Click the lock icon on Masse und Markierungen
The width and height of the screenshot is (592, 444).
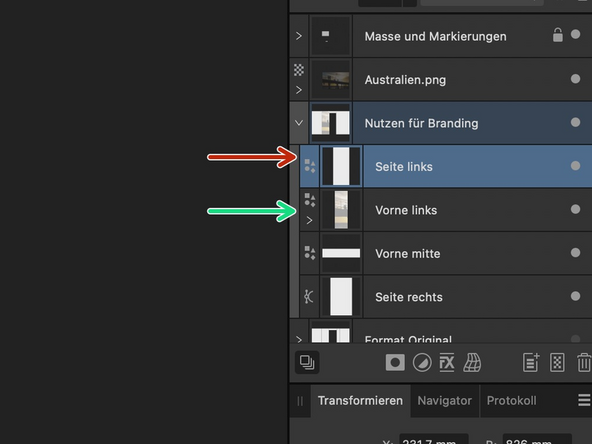click(558, 35)
